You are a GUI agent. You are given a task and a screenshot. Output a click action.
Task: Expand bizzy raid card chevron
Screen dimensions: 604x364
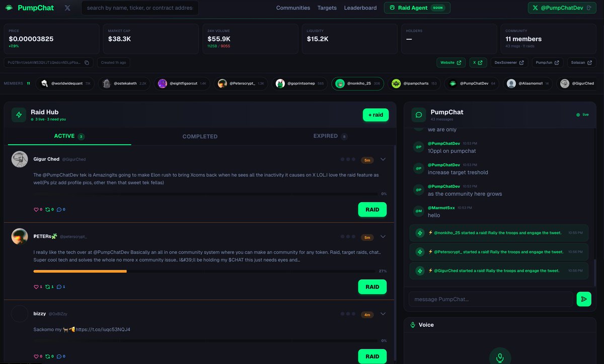[383, 314]
